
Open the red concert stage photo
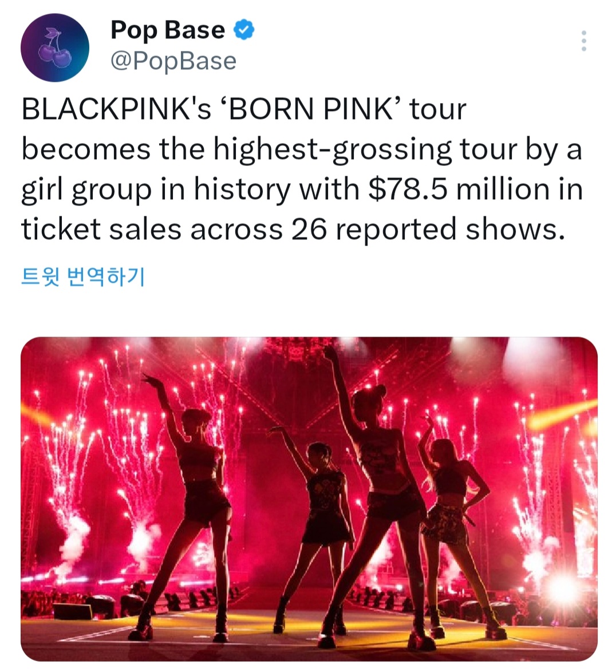point(309,499)
